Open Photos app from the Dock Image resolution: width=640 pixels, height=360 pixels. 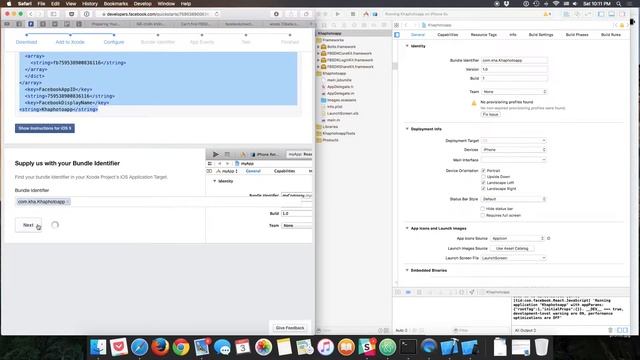263,347
